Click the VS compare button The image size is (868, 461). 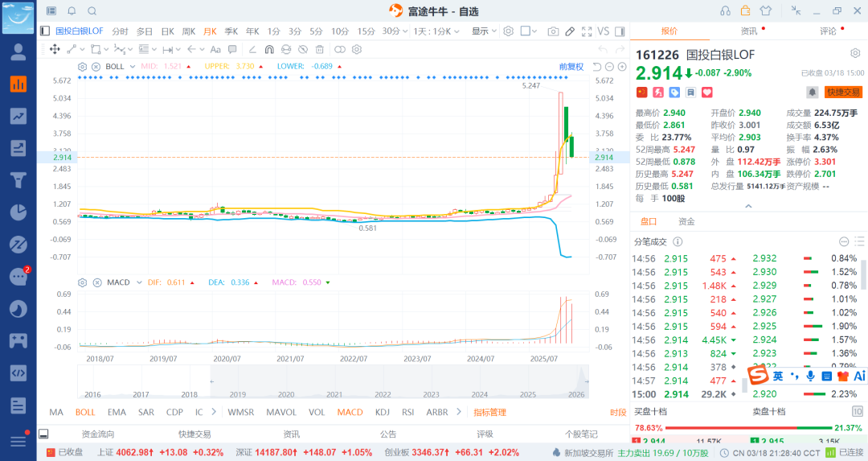tap(604, 31)
